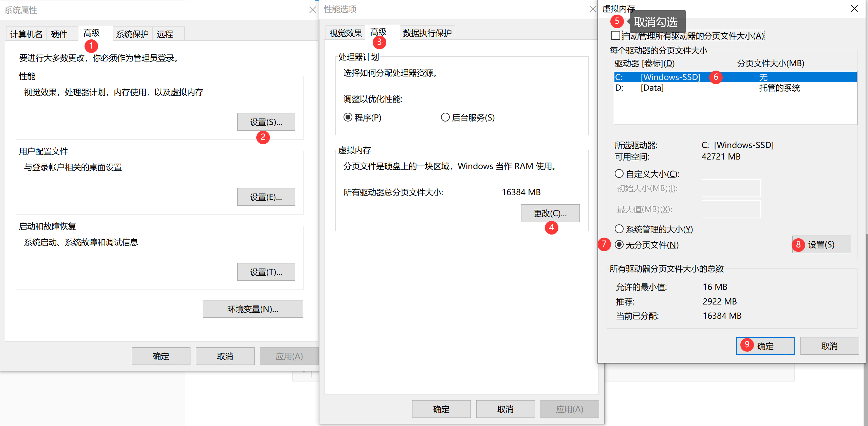
Task: Open performance 设置(S)... button
Action: [266, 122]
